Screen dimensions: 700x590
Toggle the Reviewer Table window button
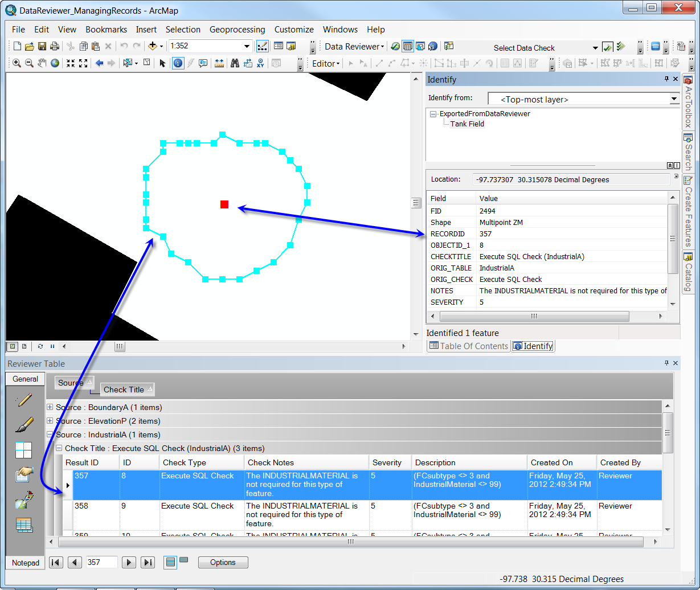point(408,46)
